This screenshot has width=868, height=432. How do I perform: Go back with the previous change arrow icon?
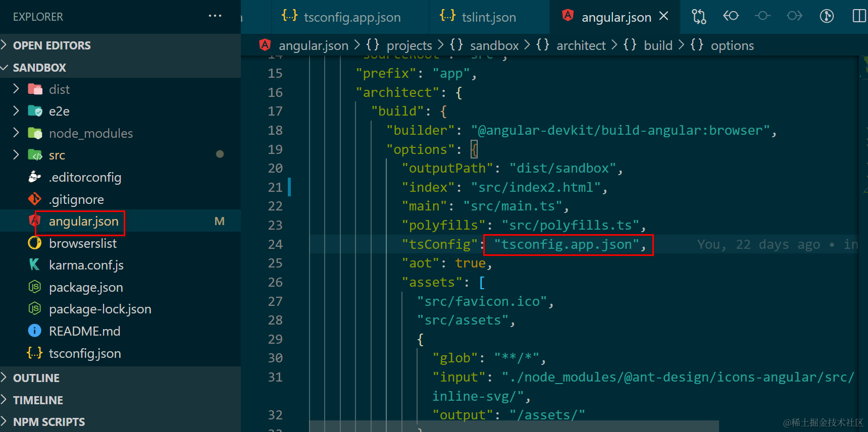731,16
